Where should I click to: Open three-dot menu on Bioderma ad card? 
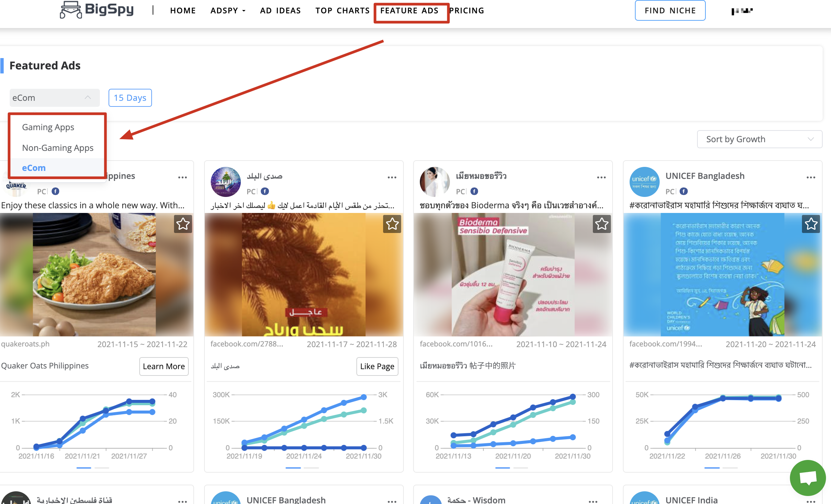tap(601, 177)
